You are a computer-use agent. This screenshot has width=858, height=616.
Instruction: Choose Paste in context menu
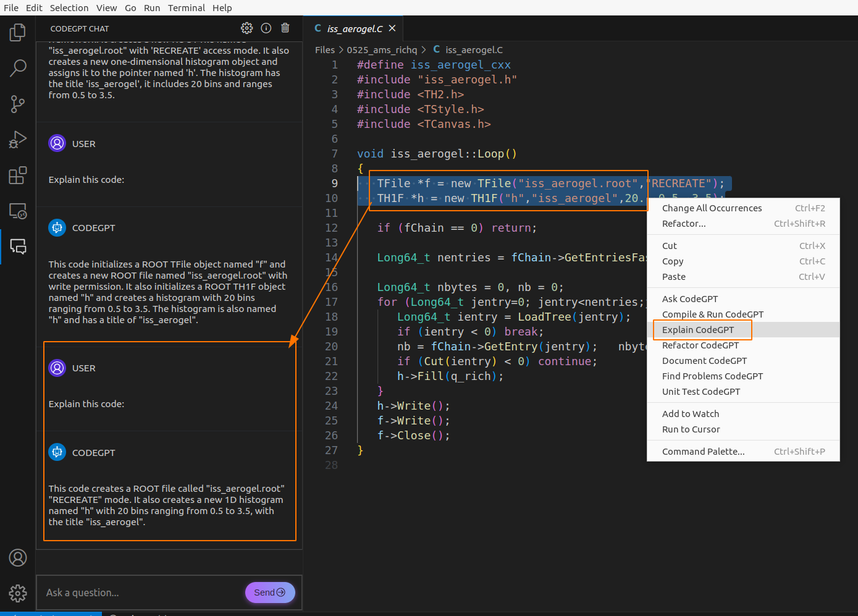pyautogui.click(x=743, y=277)
